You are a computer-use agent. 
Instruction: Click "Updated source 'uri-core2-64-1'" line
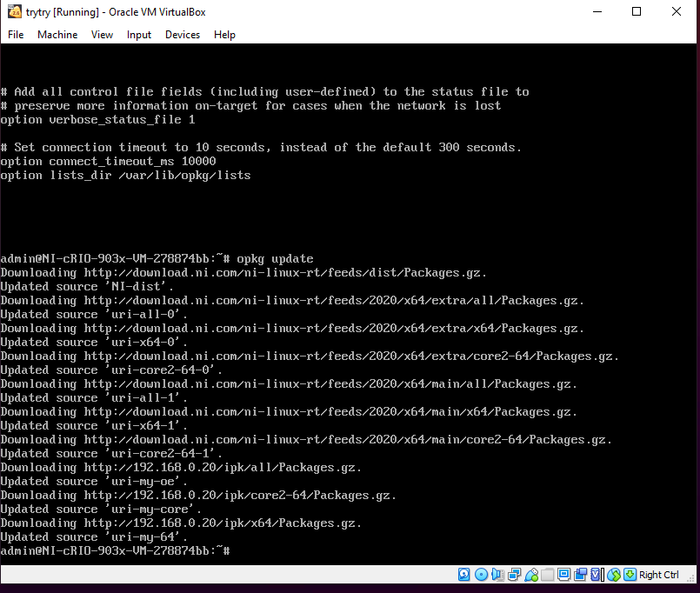pyautogui.click(x=111, y=453)
